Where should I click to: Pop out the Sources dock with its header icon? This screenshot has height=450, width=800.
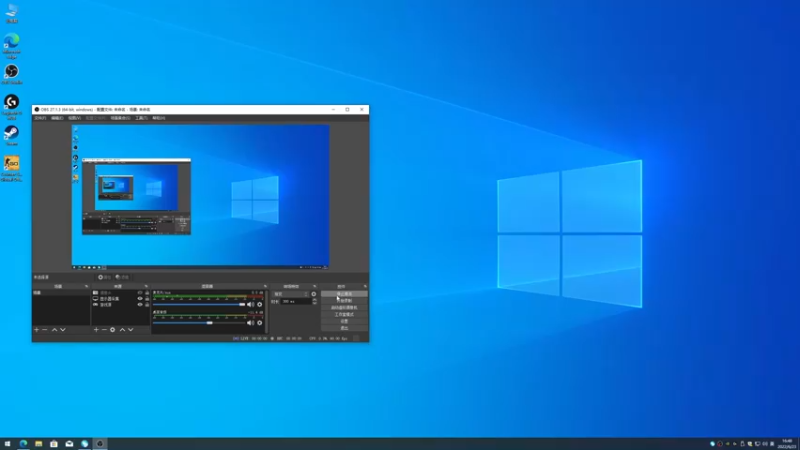tap(146, 287)
